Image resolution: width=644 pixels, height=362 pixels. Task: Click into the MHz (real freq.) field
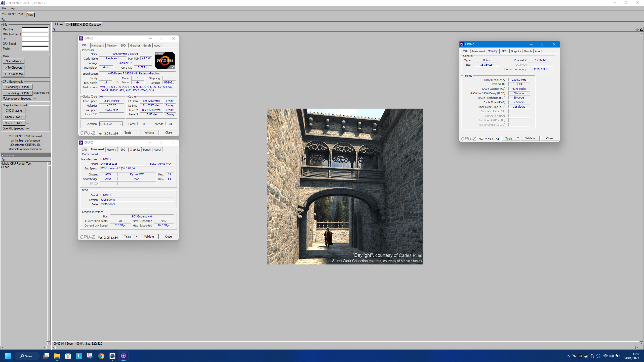35,34
